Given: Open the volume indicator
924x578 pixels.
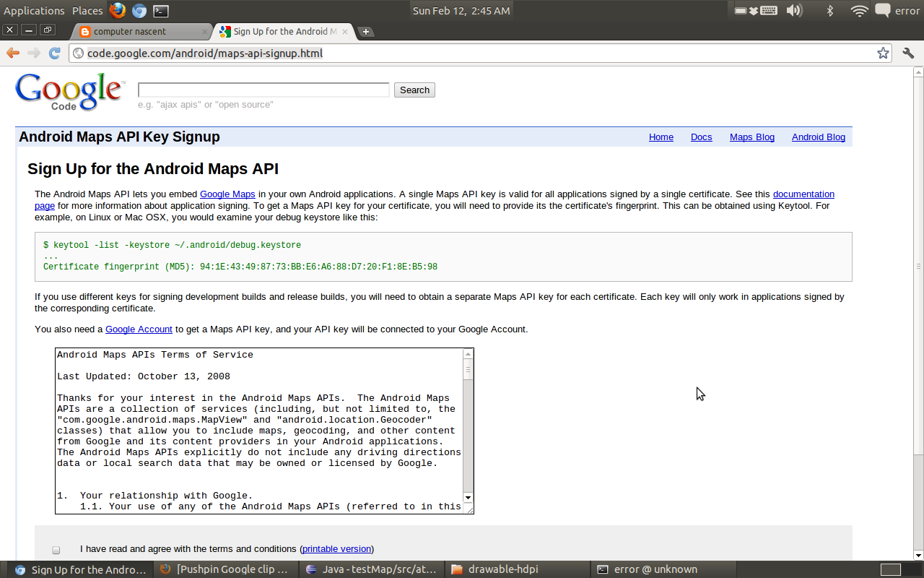Looking at the screenshot, I should click(794, 10).
